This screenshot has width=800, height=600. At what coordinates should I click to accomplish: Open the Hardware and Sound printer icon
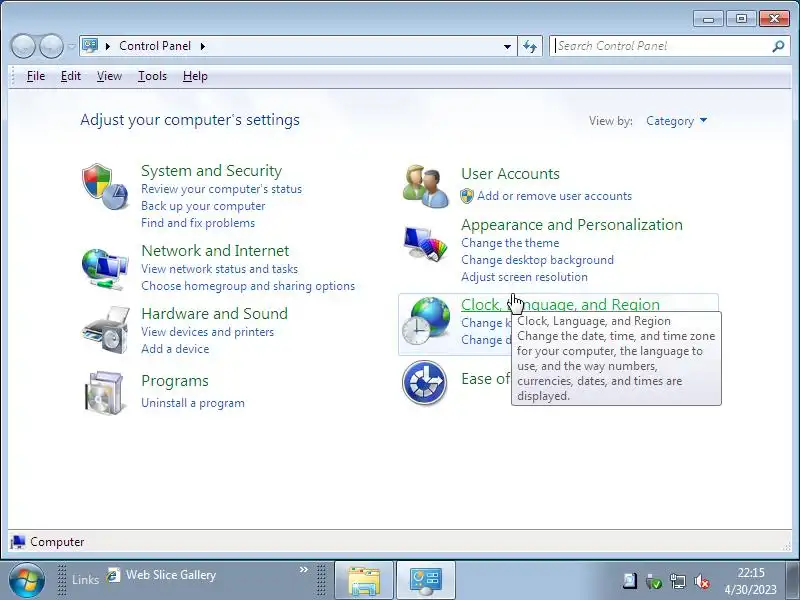[x=105, y=330]
